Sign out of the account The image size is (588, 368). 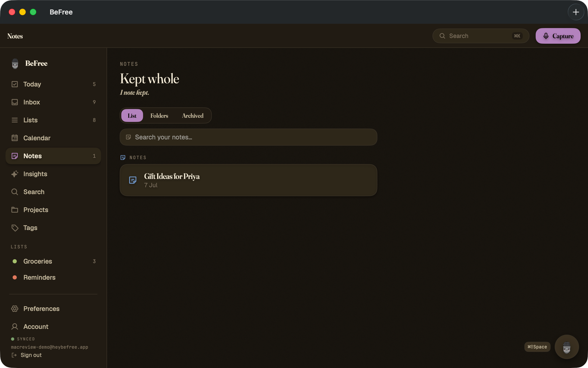click(26, 355)
